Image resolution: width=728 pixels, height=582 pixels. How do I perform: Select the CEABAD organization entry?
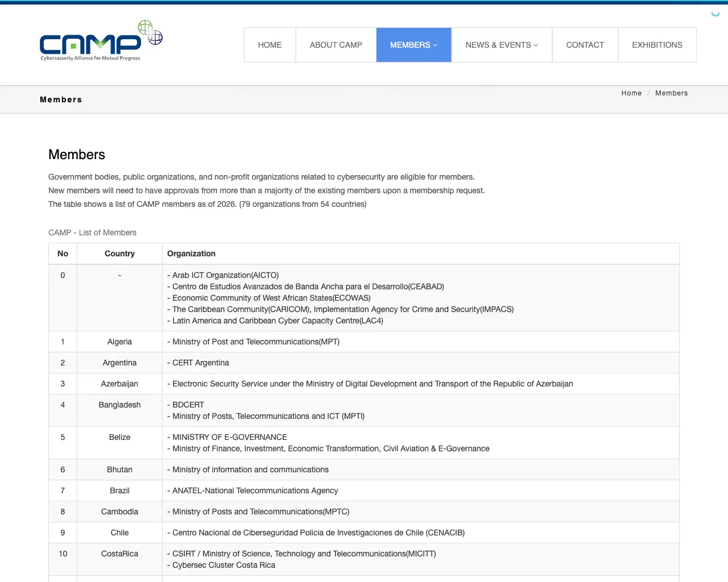pyautogui.click(x=305, y=286)
